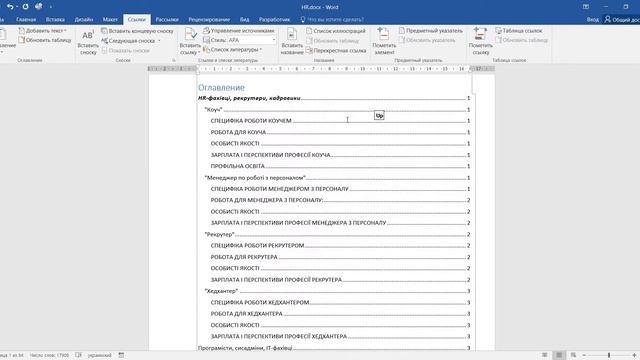Click the Вставить ссылку icon
This screenshot has width=640, height=360.
click(x=190, y=41)
